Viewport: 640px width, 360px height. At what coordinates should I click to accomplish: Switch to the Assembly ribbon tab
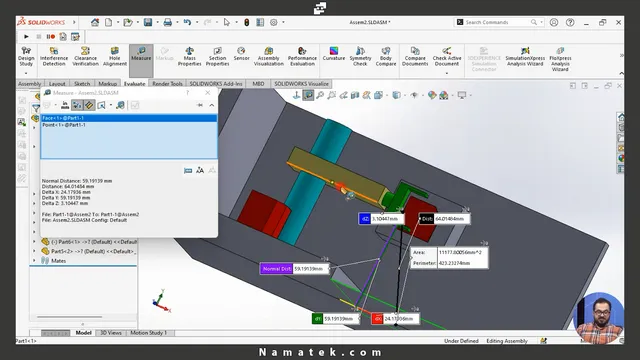29,84
